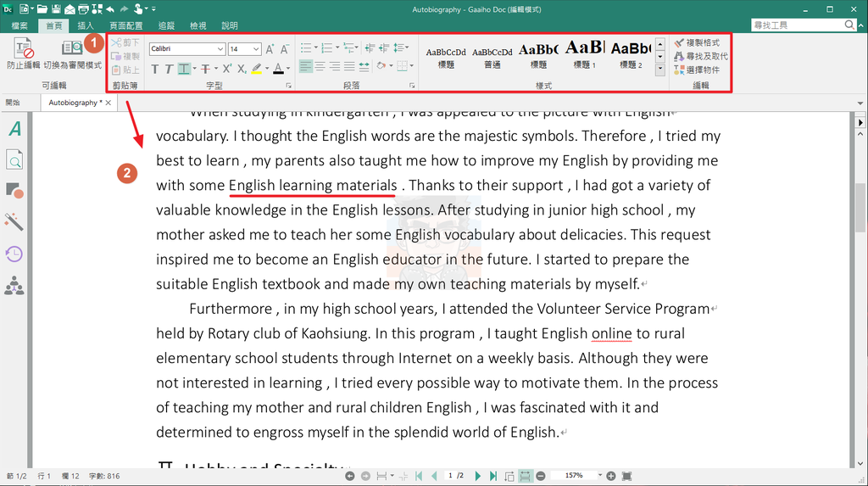This screenshot has width=868, height=486.
Task: Align paragraph to the left
Action: point(305,66)
